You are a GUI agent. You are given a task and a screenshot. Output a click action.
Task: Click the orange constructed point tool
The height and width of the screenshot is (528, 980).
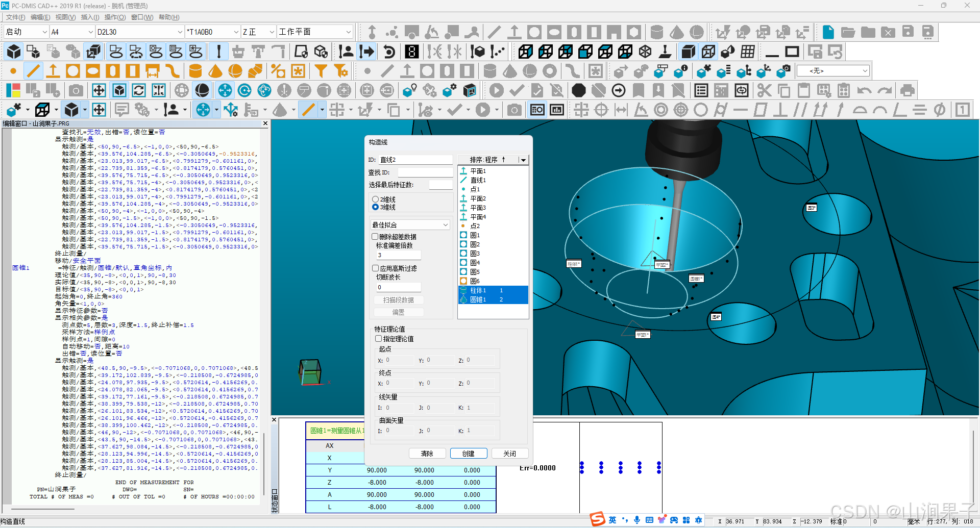click(x=13, y=71)
